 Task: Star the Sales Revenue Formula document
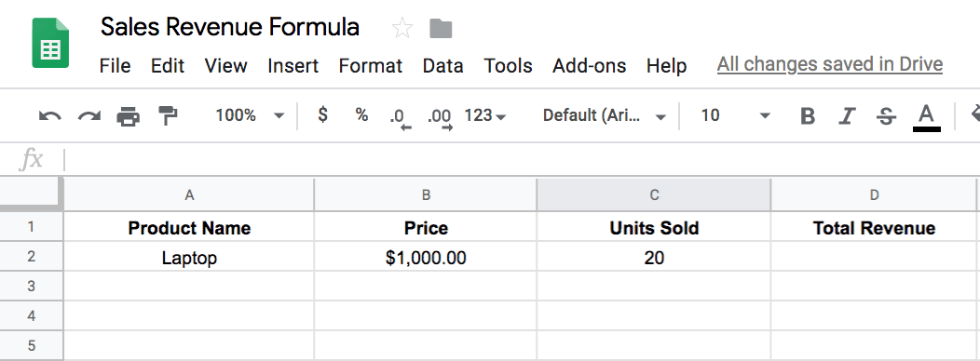(402, 28)
